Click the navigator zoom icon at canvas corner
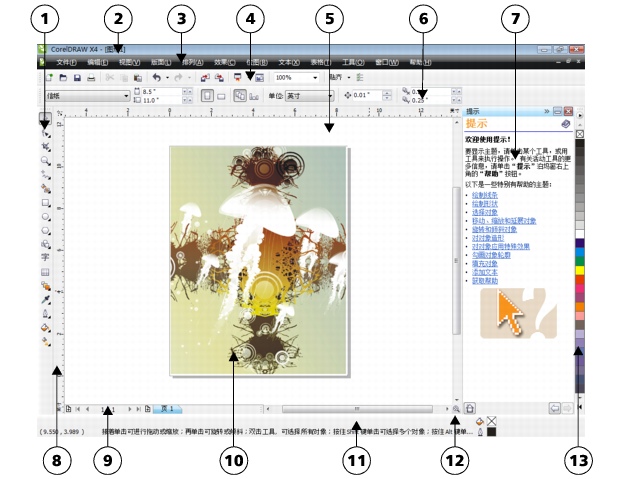This screenshot has height=479, width=622. point(456,409)
